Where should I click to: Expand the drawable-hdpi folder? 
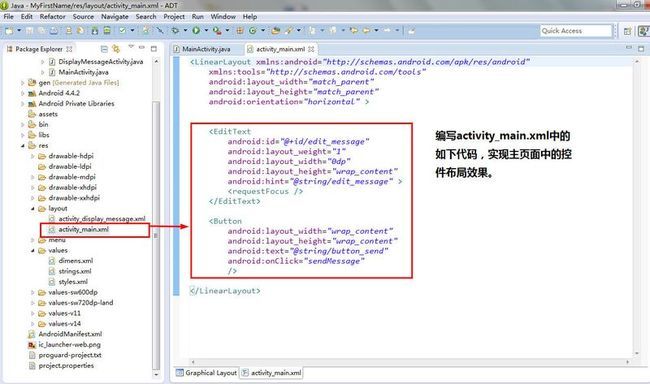click(33, 156)
